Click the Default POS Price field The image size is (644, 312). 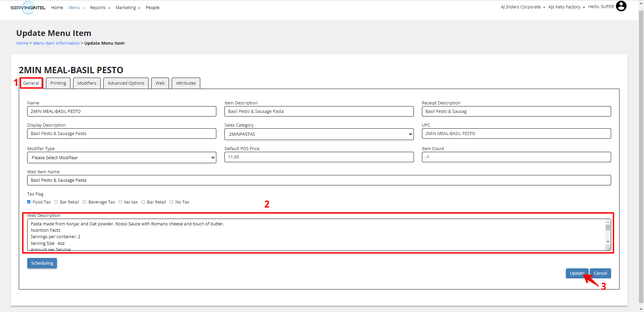319,157
